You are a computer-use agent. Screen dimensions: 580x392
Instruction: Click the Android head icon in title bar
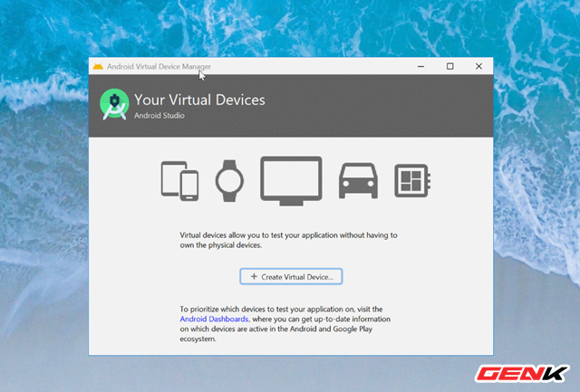(98, 66)
